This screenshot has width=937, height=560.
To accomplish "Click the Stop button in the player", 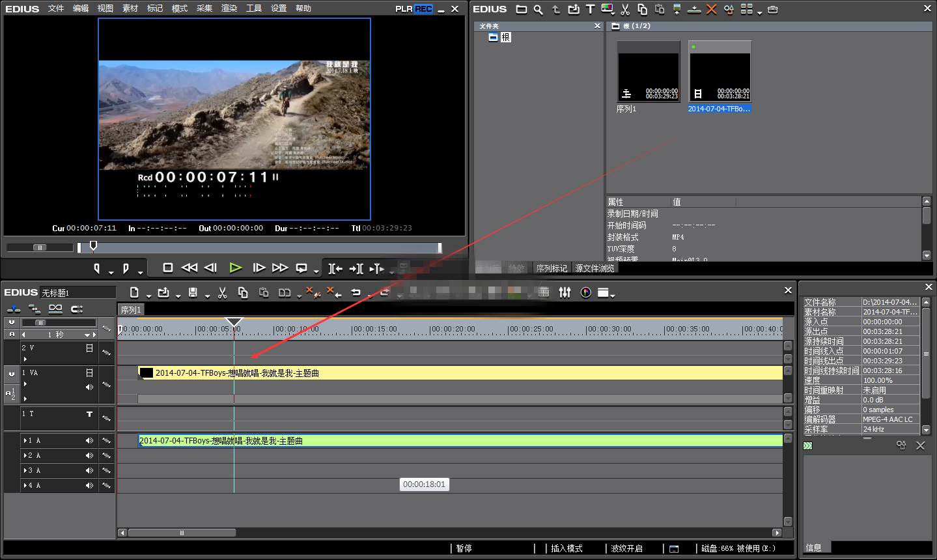I will coord(167,268).
